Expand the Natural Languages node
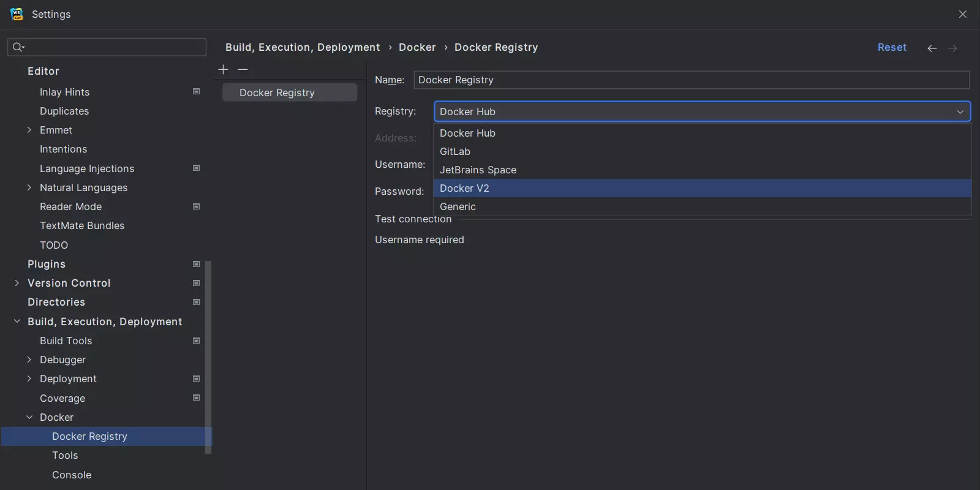980x490 pixels. pos(29,187)
